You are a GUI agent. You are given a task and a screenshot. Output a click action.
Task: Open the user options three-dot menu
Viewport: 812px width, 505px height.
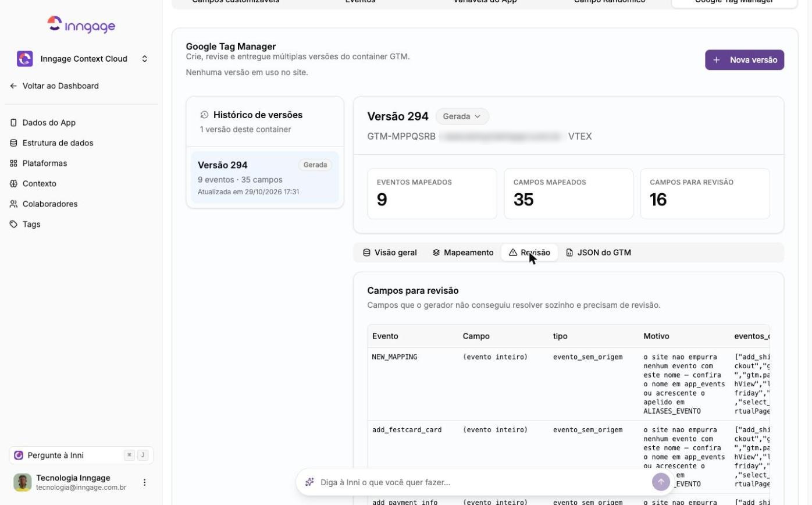click(145, 482)
